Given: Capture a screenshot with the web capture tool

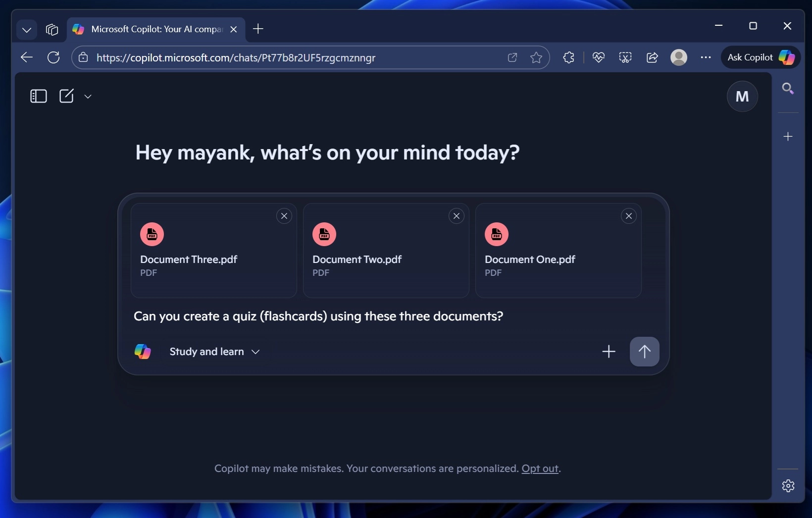Looking at the screenshot, I should pyautogui.click(x=625, y=57).
